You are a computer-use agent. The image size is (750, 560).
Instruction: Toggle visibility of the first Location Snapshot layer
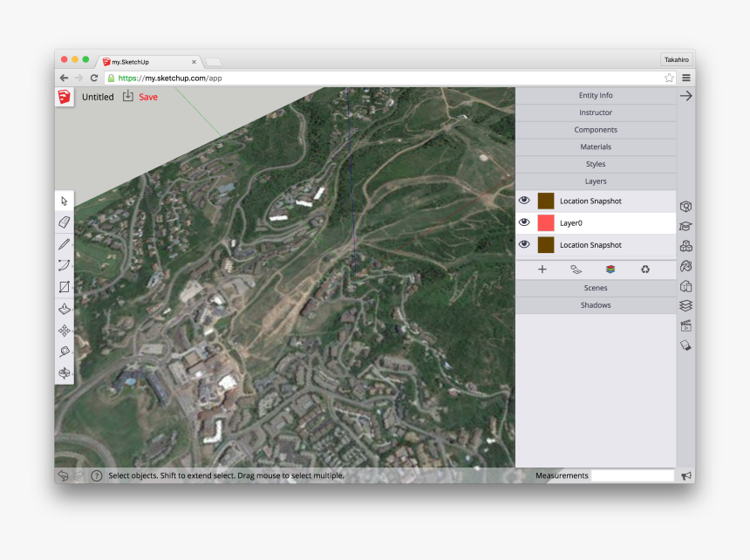click(524, 201)
